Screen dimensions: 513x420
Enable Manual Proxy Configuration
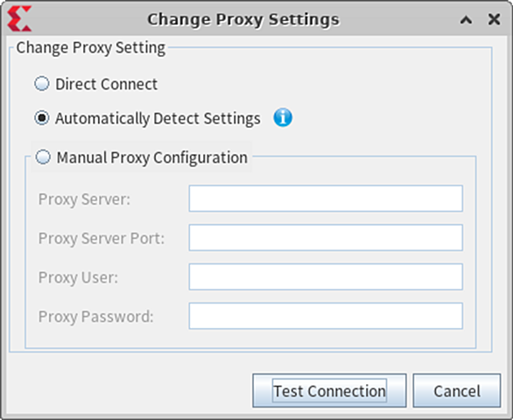pyautogui.click(x=43, y=157)
